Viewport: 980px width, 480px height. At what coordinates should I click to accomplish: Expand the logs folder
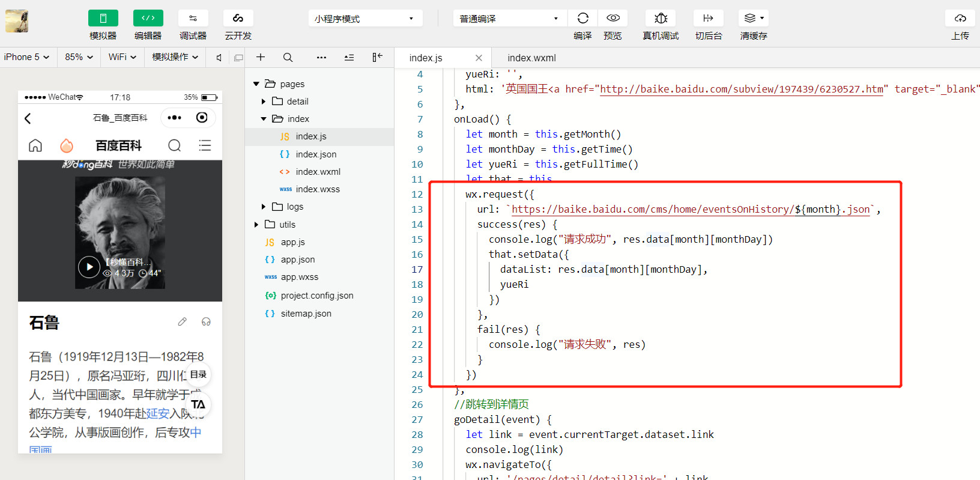pyautogui.click(x=264, y=207)
